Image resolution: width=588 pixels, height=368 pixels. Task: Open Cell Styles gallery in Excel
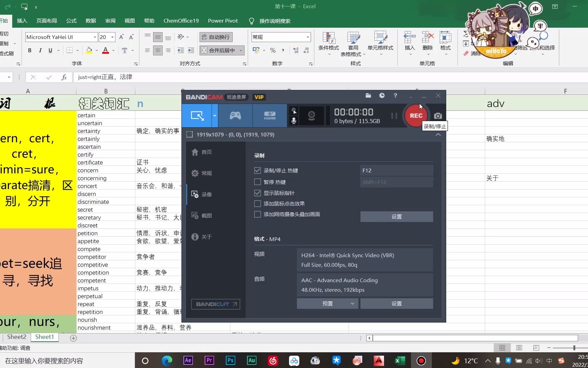pyautogui.click(x=380, y=44)
